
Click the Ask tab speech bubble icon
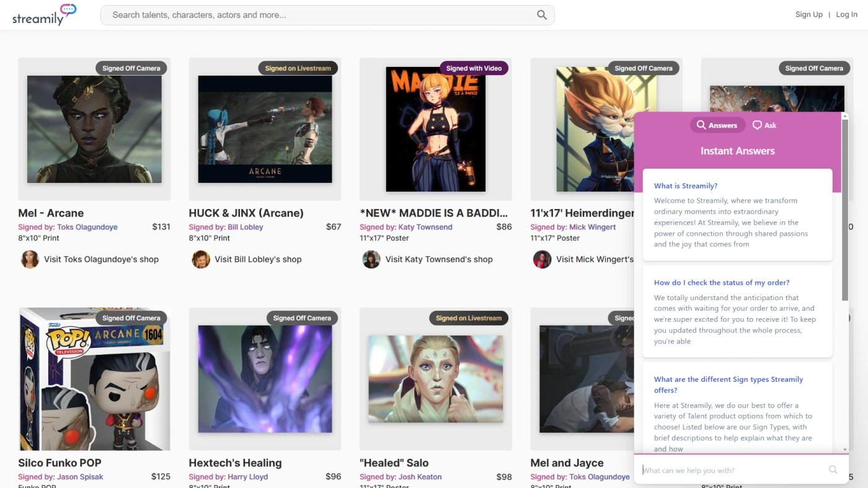757,125
